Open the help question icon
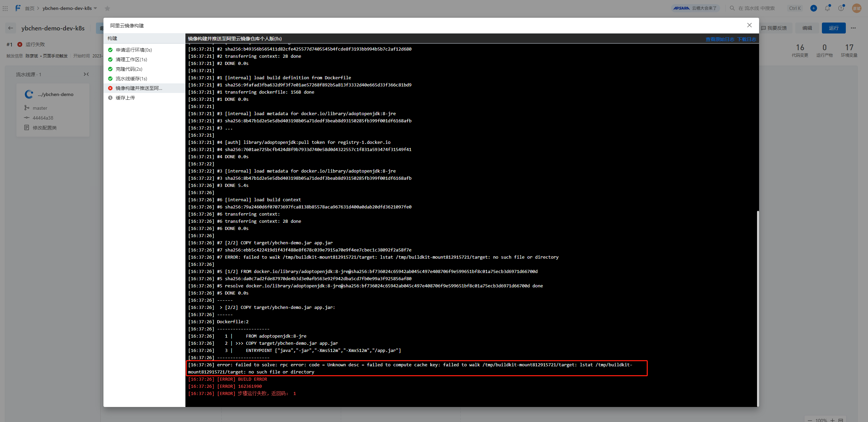Viewport: 868px width, 422px height. [841, 8]
